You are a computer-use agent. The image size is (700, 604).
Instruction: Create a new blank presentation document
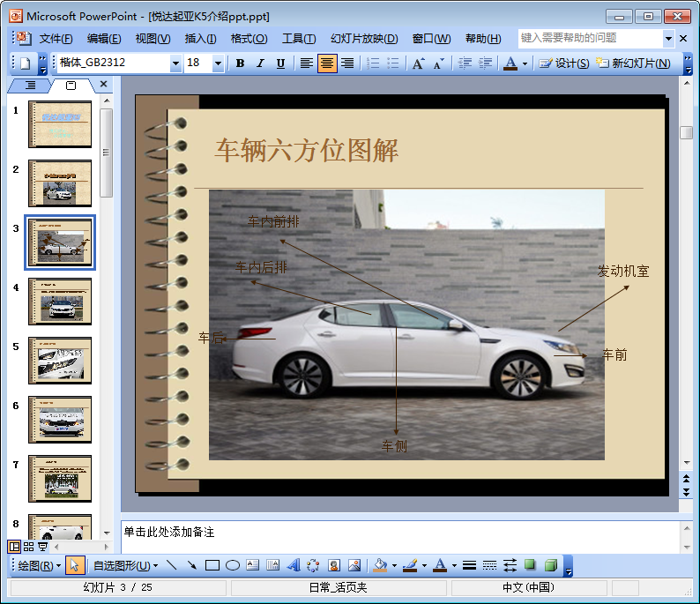26,63
